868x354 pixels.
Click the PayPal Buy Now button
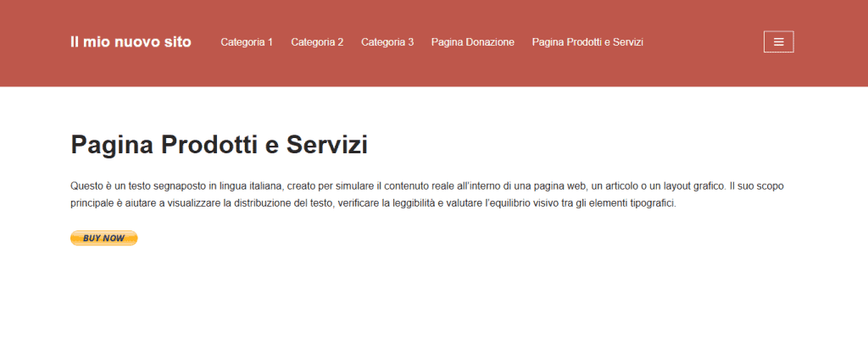103,238
